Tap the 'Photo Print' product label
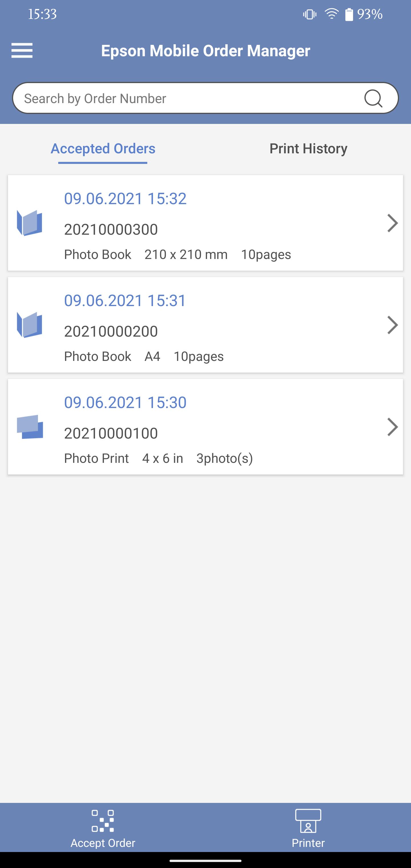Image resolution: width=411 pixels, height=868 pixels. 96,458
